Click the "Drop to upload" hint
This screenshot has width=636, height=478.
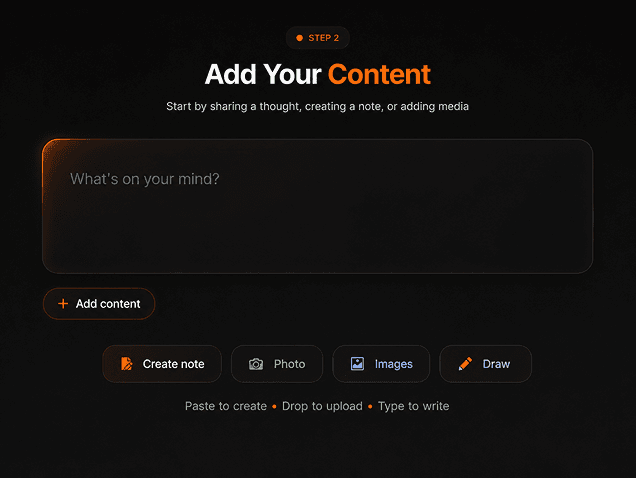(x=322, y=406)
